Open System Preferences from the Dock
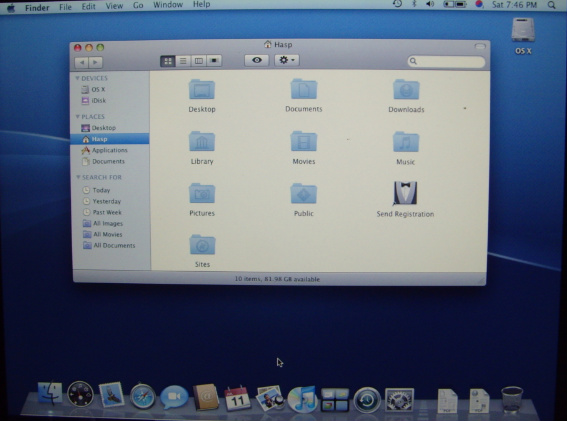The width and height of the screenshot is (567, 421). click(399, 400)
